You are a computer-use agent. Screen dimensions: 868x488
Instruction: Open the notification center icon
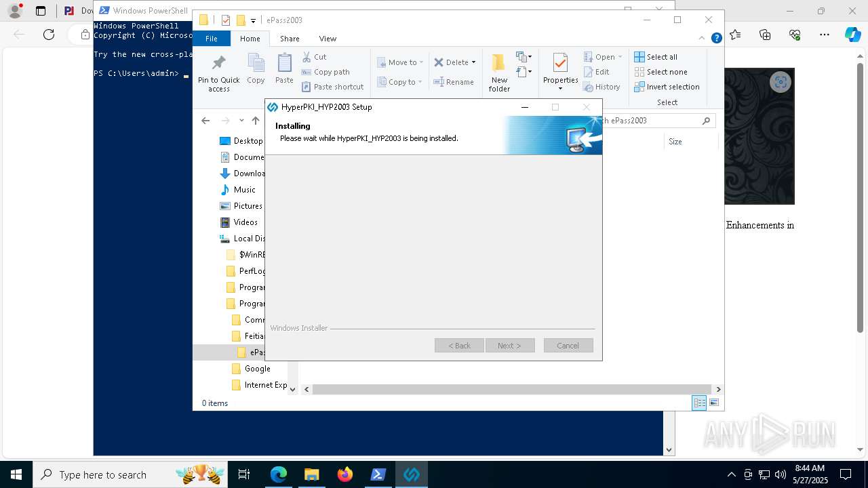pos(846,474)
